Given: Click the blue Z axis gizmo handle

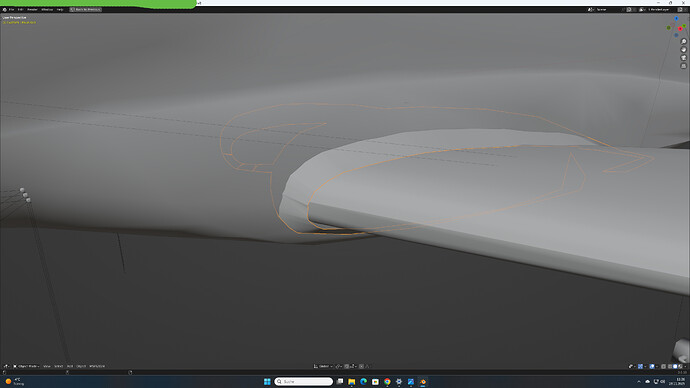Looking at the screenshot, I should (x=676, y=18).
